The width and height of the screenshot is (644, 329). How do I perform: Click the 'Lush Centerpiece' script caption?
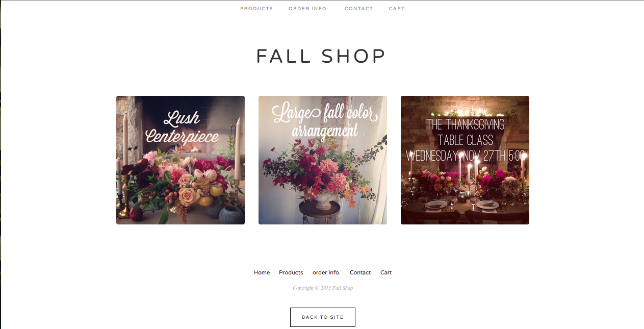coord(182,128)
